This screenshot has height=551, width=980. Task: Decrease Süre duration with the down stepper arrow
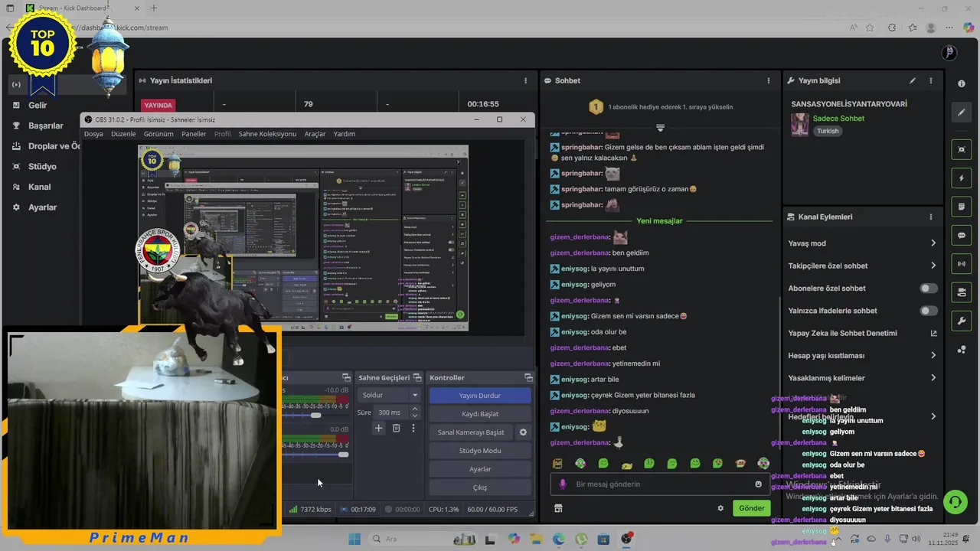pos(415,416)
